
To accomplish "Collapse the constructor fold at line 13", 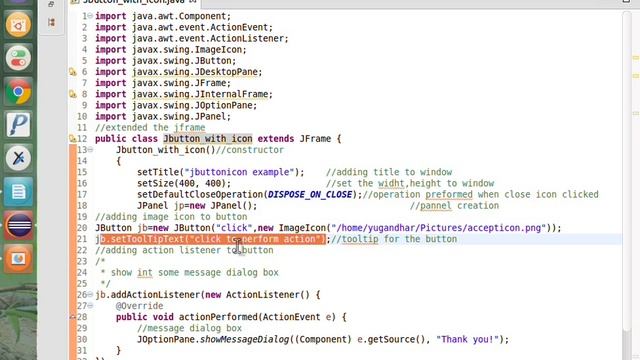I will pos(90,150).
